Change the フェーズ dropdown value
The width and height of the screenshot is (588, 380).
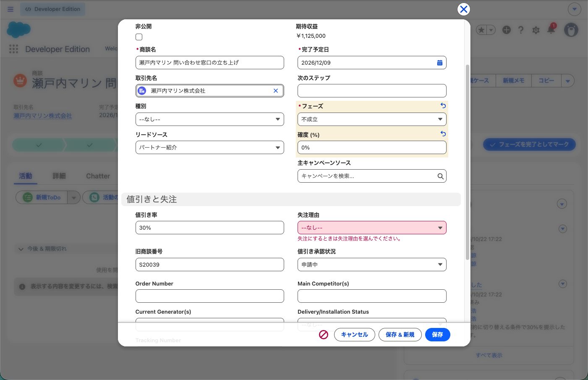coord(372,119)
